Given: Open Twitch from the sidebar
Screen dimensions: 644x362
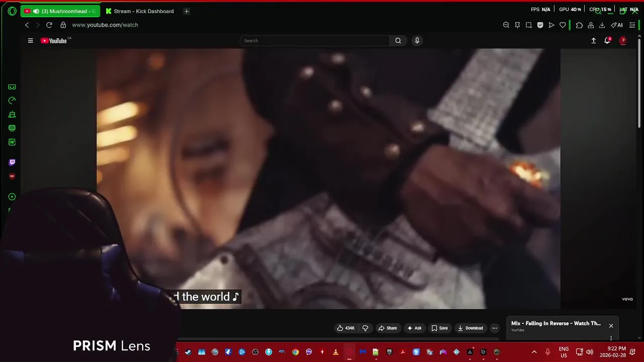Looking at the screenshot, I should 12,162.
